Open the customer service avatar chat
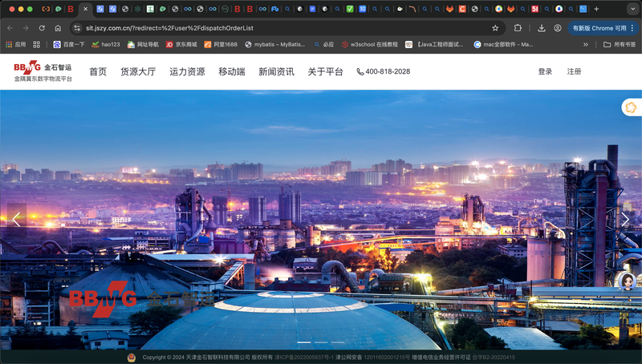The height and width of the screenshot is (364, 642). (626, 281)
